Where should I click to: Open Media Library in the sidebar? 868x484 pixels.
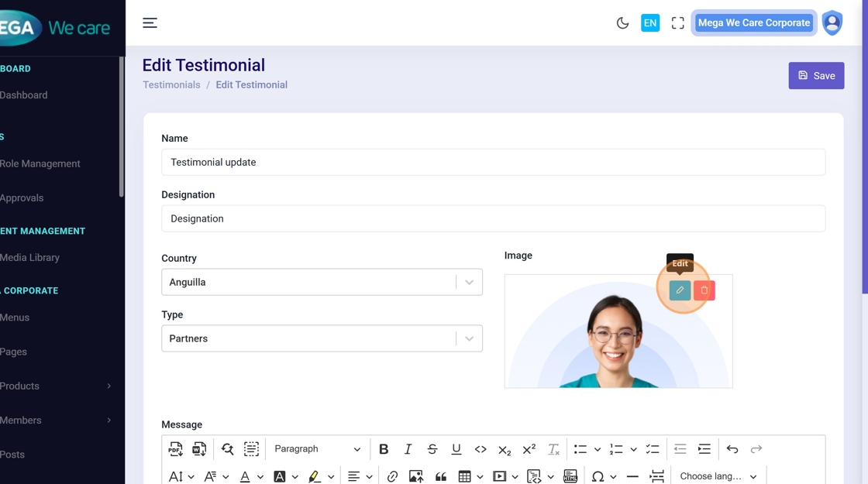pyautogui.click(x=30, y=257)
